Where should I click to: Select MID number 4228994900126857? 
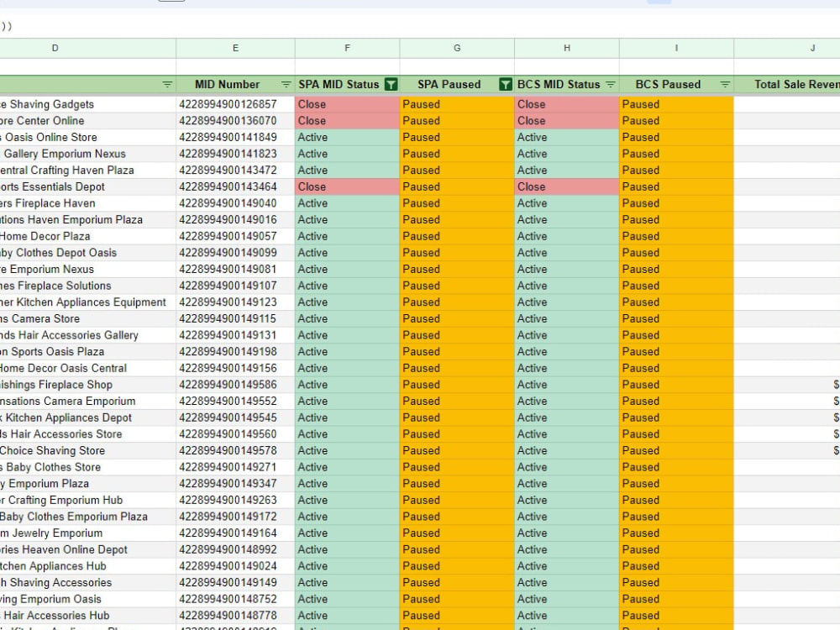tap(235, 104)
